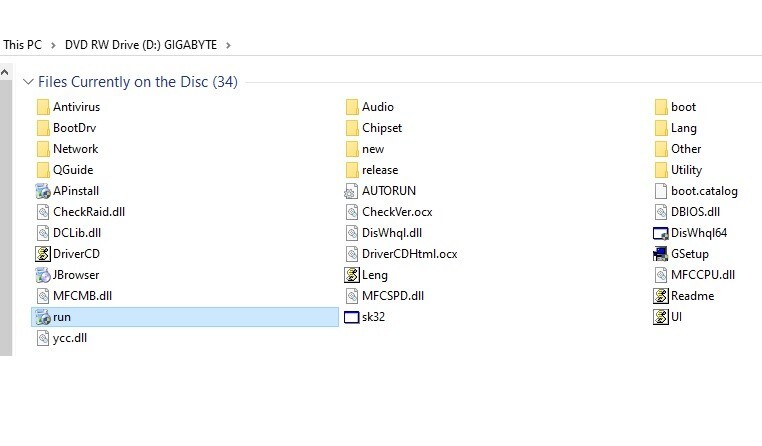Select the file name DisWhql.dll
Screen dimensions: 762x446
tap(392, 233)
